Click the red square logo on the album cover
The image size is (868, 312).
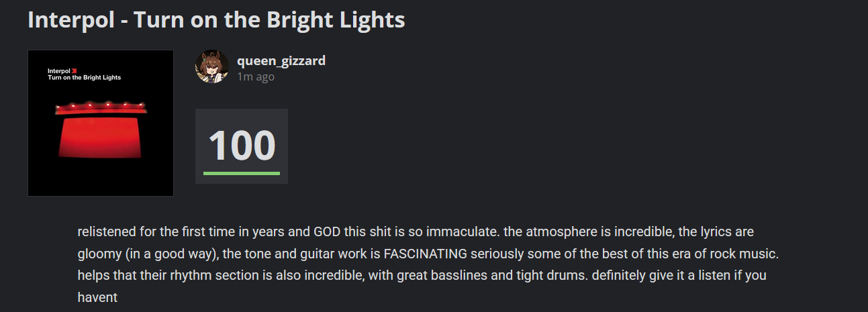pyautogui.click(x=75, y=70)
